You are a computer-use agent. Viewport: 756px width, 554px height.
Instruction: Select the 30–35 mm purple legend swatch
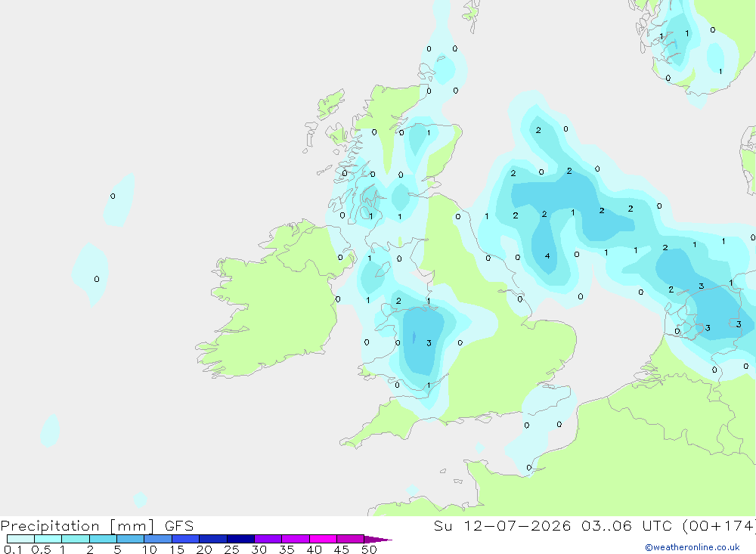[268, 539]
